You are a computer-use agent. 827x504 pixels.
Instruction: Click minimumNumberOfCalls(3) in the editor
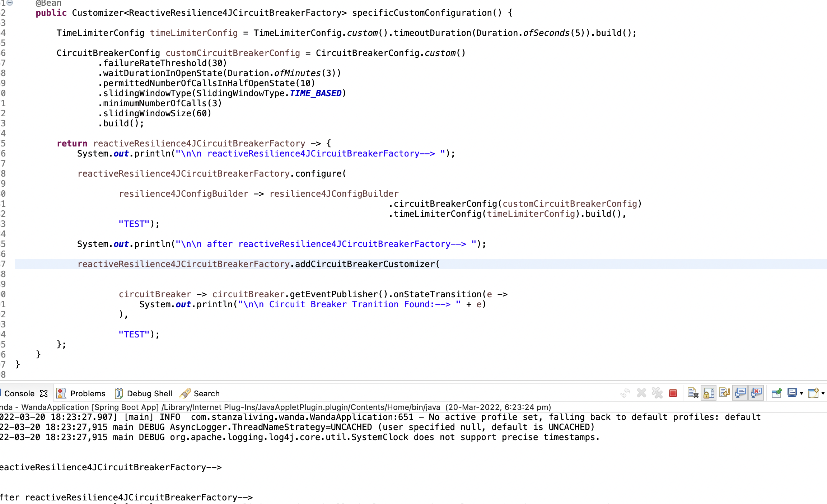click(x=160, y=103)
